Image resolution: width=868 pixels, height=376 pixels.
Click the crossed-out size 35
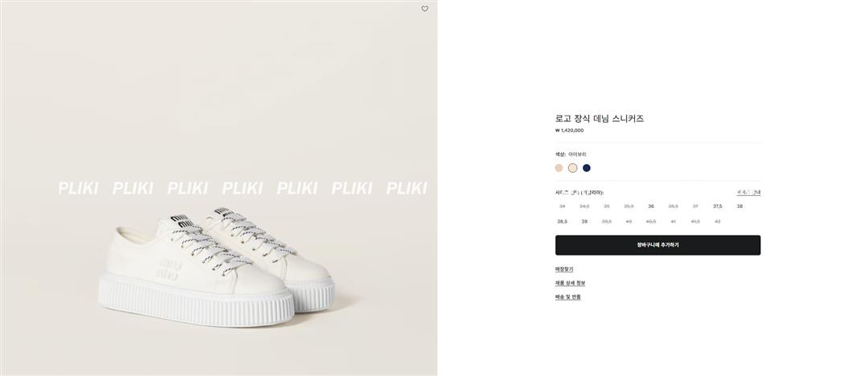607,206
